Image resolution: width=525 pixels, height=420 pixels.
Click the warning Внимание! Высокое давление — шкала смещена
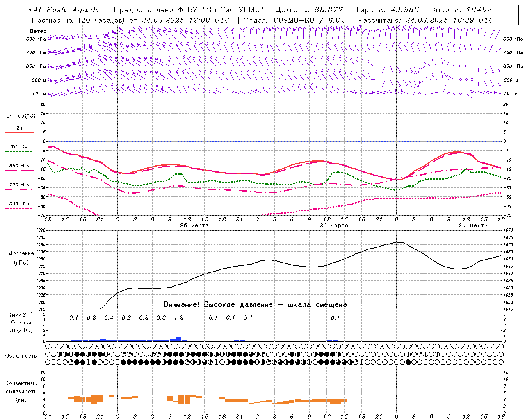coord(256,305)
